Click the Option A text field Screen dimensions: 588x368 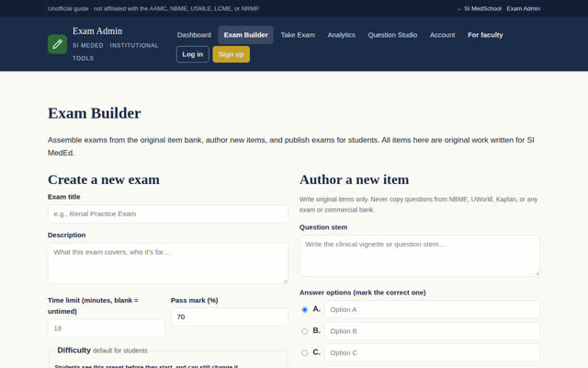click(432, 309)
